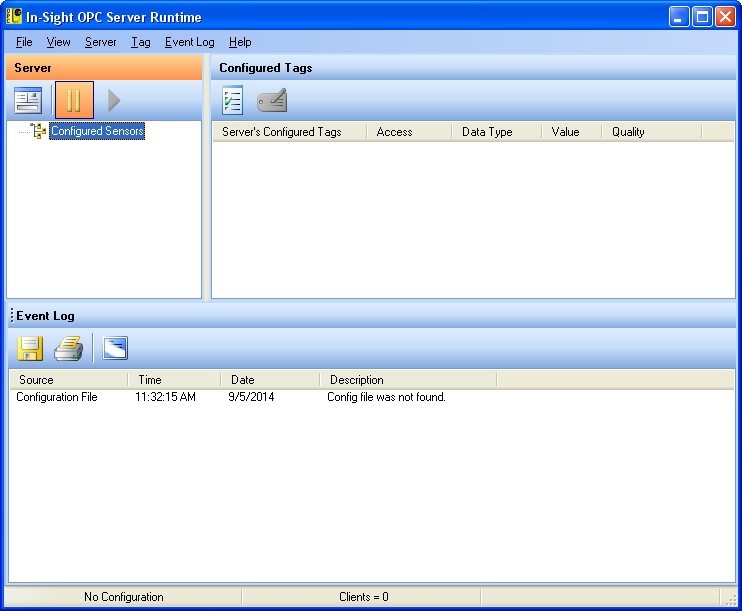This screenshot has width=742, height=611.
Task: Click 'Config file was not found.' description
Action: (x=386, y=397)
